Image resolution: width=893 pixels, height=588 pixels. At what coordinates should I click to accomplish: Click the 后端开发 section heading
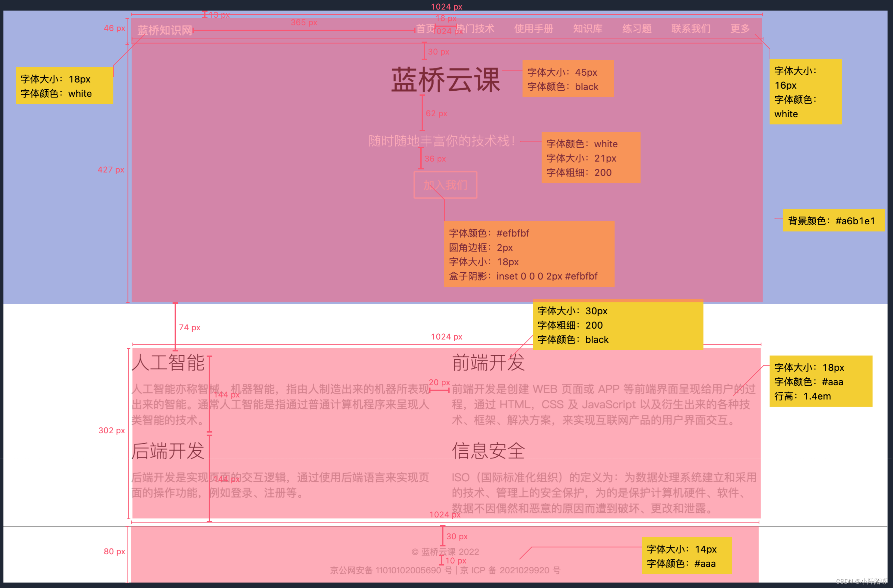(168, 451)
